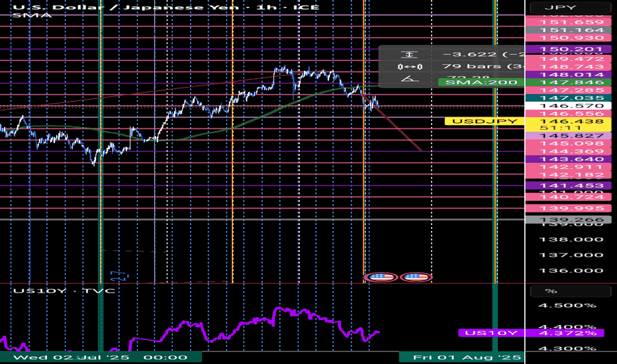This screenshot has width=617, height=364.
Task: Select the SMA indicator legend
Action: point(32,15)
